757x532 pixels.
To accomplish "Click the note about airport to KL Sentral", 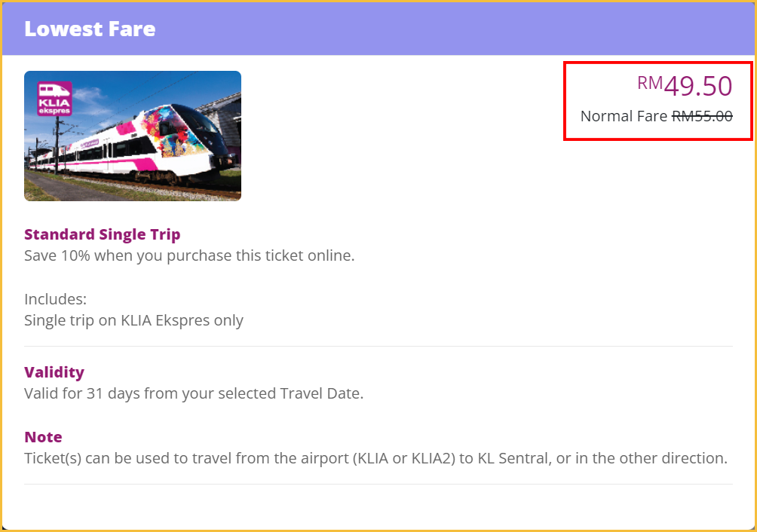I will coord(375,458).
